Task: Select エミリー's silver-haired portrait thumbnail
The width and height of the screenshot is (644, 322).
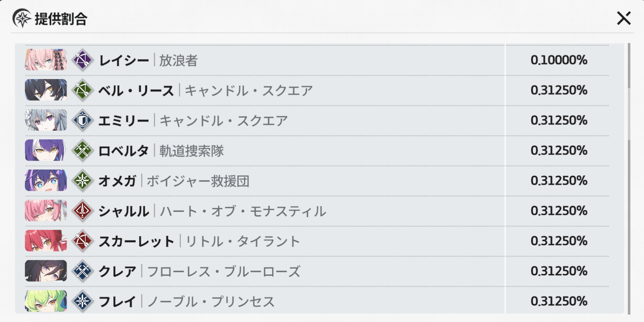Action: click(46, 120)
